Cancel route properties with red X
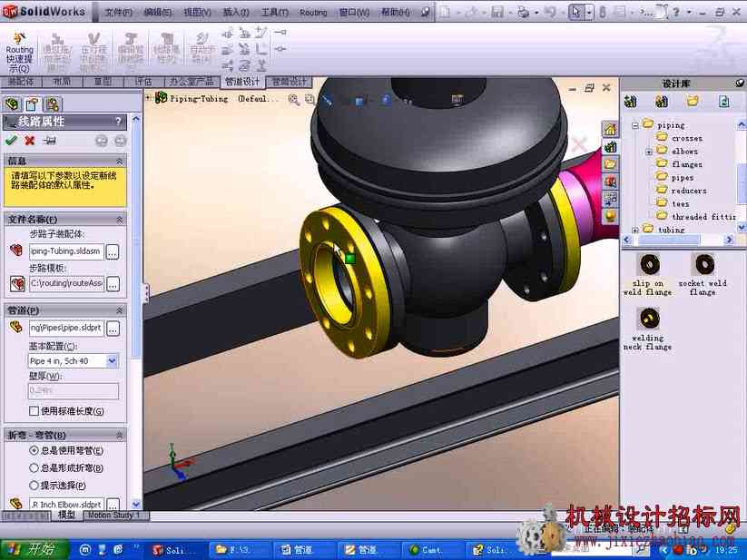This screenshot has width=747, height=560. [30, 140]
